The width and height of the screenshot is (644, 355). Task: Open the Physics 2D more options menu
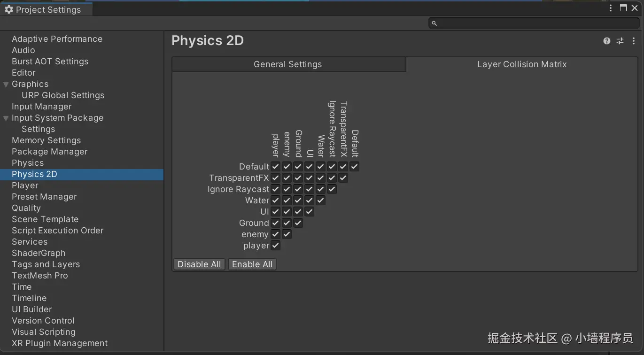click(633, 41)
